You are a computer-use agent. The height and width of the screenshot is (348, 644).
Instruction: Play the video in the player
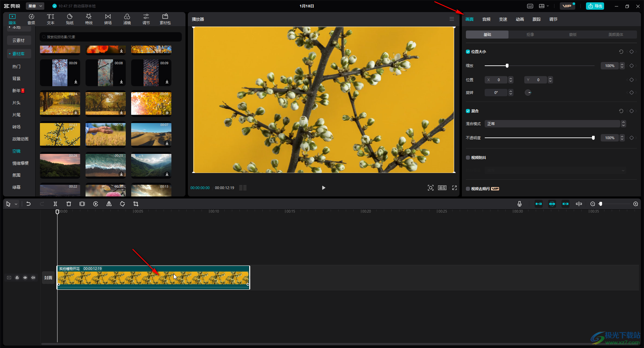(x=323, y=188)
